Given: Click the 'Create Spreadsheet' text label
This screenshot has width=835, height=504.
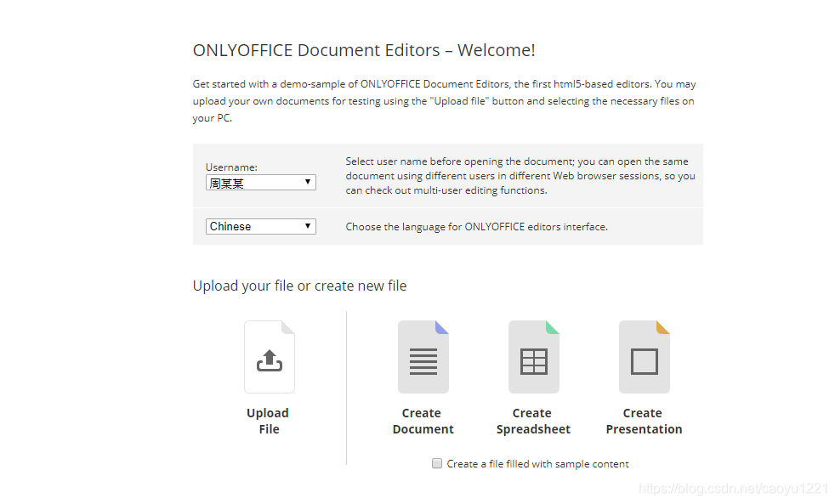Looking at the screenshot, I should pyautogui.click(x=533, y=421).
